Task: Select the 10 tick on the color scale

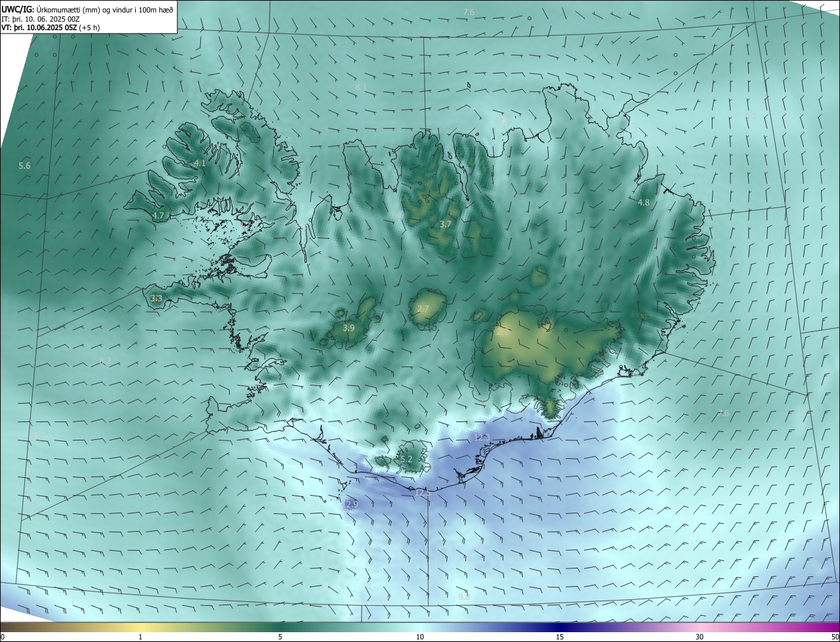Action: tap(420, 637)
